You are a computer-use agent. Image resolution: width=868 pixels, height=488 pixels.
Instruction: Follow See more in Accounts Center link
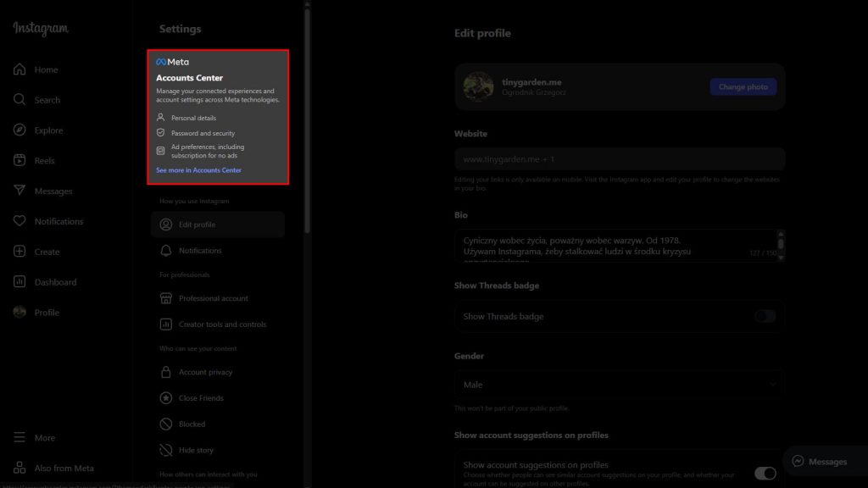tap(198, 170)
